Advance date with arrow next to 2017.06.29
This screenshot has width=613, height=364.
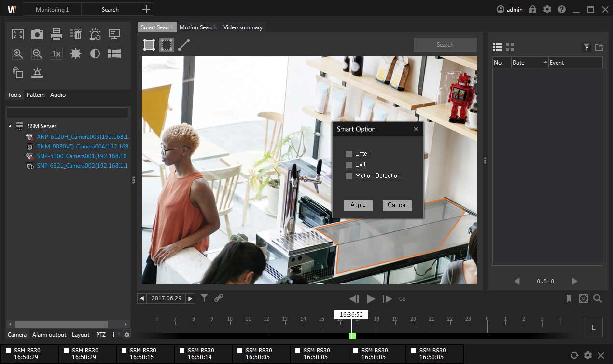coord(190,298)
